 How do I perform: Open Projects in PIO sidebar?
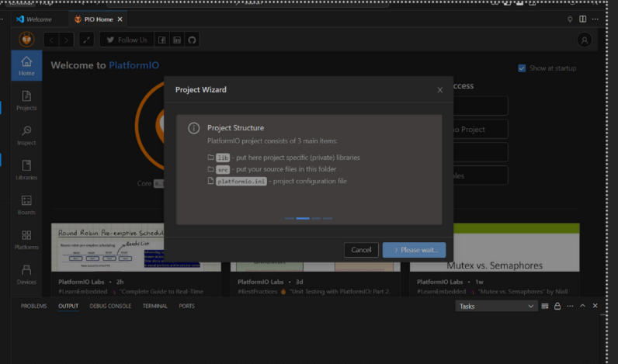[26, 100]
